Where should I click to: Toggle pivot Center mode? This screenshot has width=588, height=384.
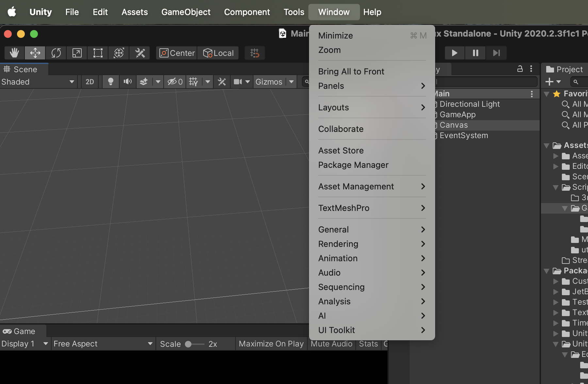coord(177,53)
